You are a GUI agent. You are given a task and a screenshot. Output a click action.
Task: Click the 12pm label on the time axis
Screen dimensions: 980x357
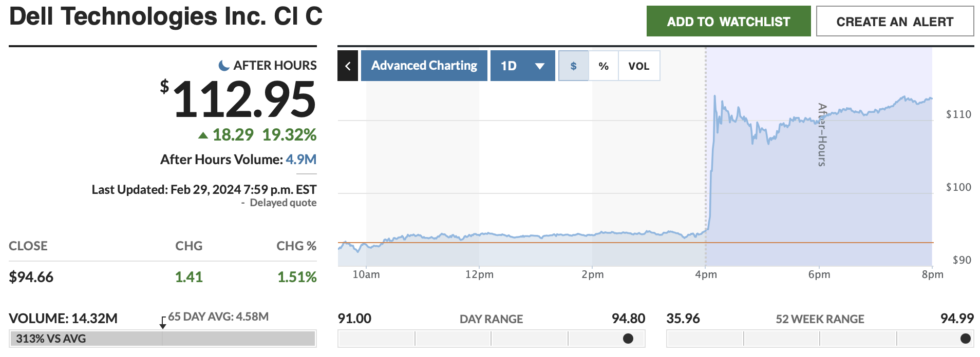click(x=479, y=274)
